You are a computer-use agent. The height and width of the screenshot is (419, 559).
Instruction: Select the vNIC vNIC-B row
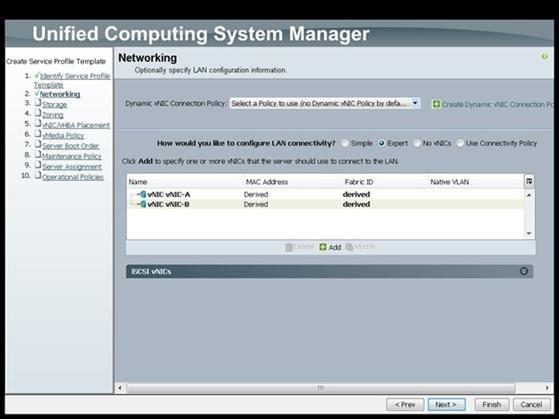(x=325, y=204)
